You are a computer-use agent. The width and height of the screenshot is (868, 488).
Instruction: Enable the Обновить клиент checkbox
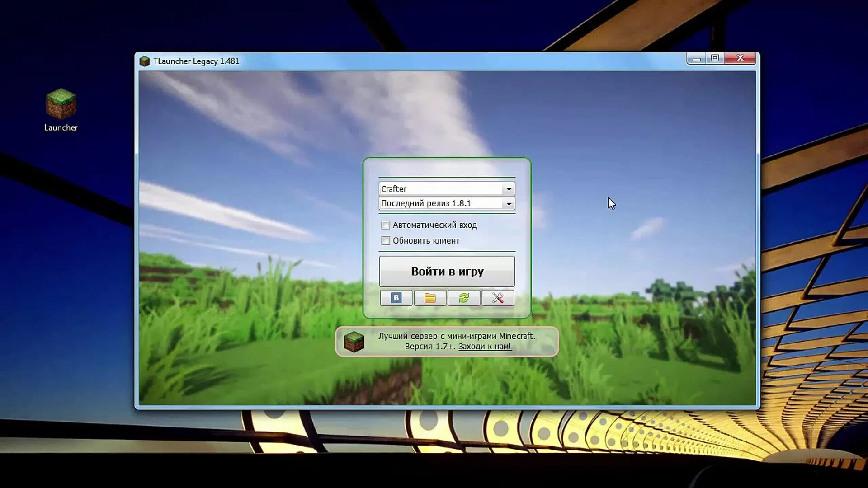[x=386, y=241]
